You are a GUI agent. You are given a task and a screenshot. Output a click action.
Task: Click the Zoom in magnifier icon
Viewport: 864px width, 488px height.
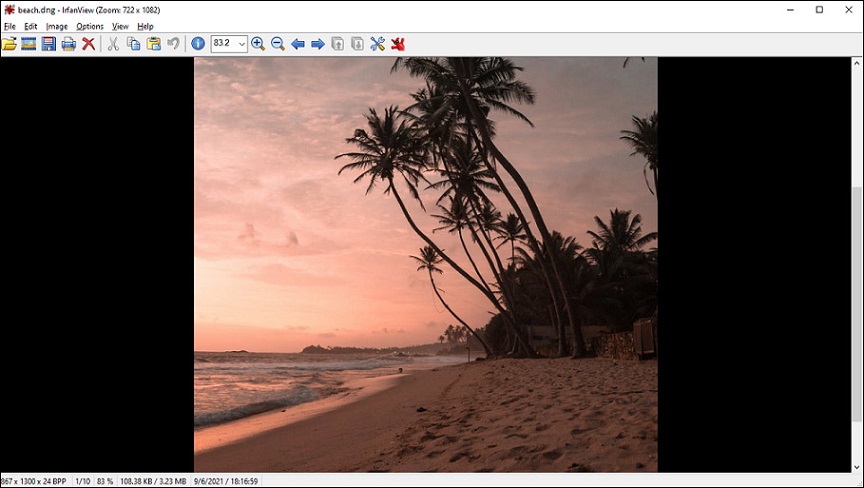click(258, 44)
